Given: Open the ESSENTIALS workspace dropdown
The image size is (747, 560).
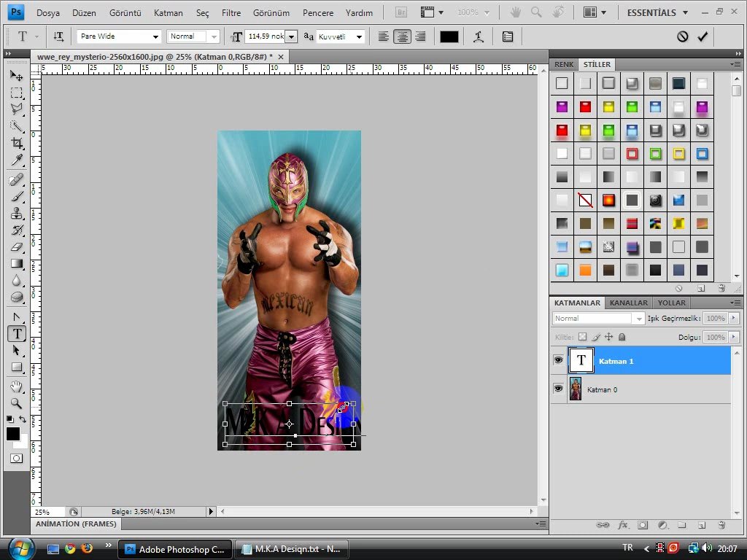Looking at the screenshot, I should 657,13.
